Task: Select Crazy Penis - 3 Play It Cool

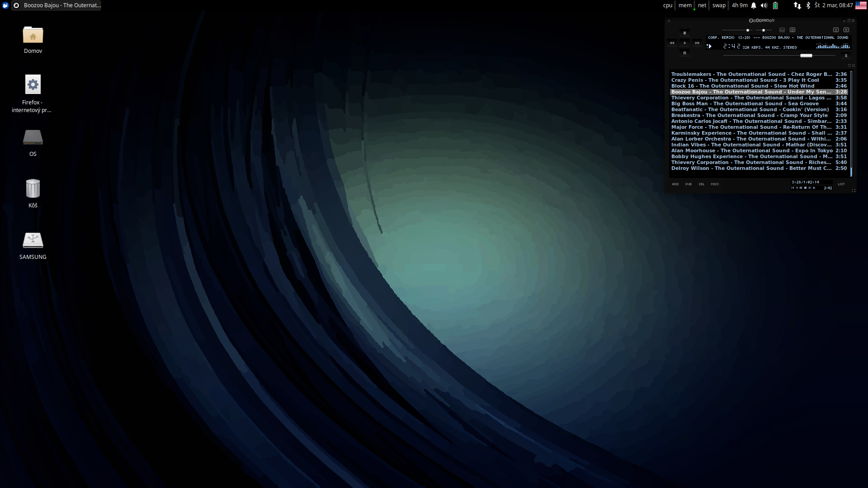Action: 759,80
